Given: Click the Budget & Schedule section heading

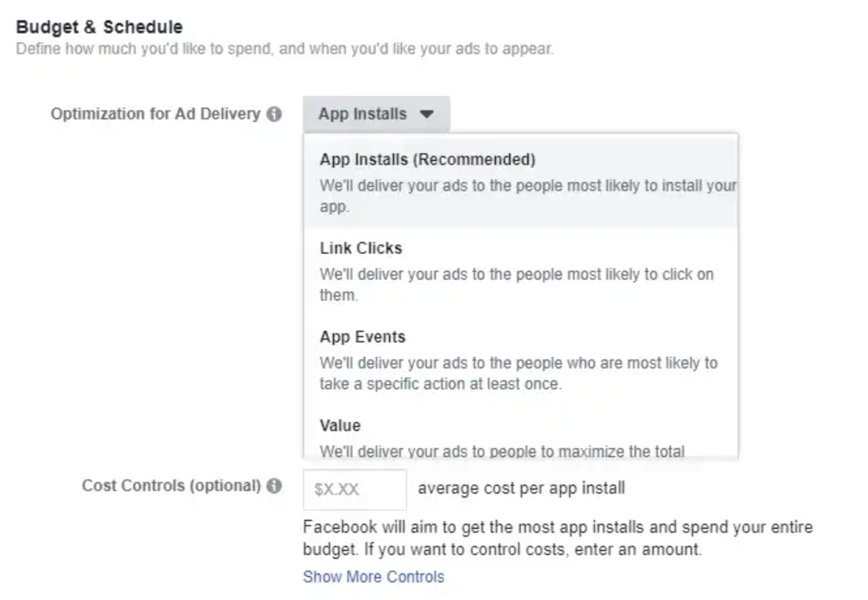Looking at the screenshot, I should coord(99,27).
